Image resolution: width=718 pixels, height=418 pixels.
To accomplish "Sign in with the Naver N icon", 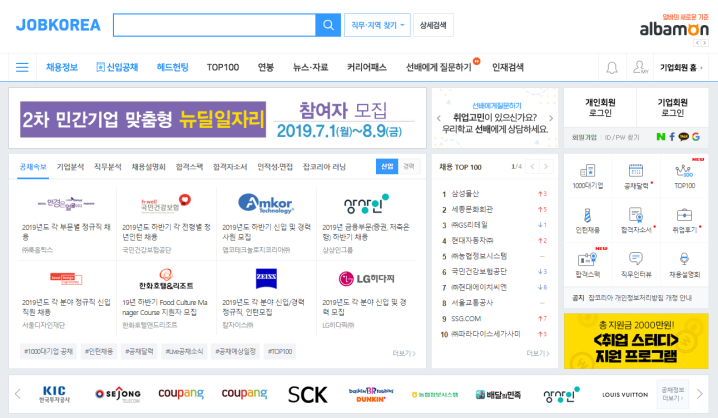I will (660, 136).
